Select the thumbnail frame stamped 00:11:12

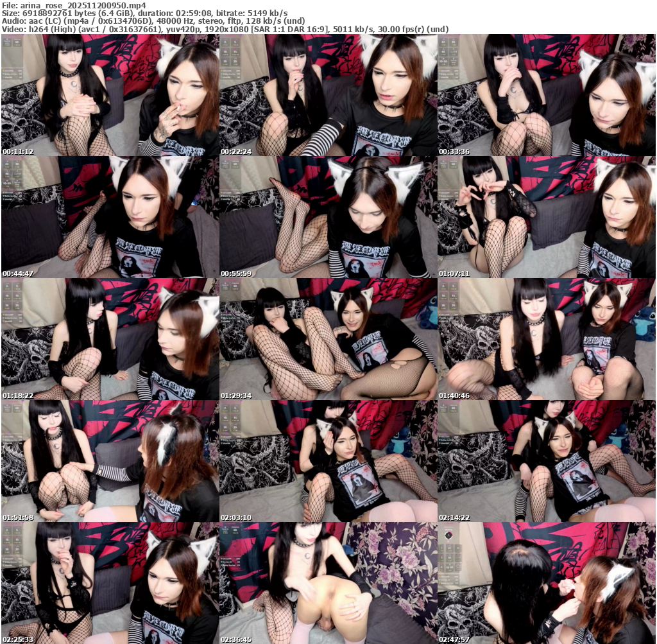[x=110, y=95]
